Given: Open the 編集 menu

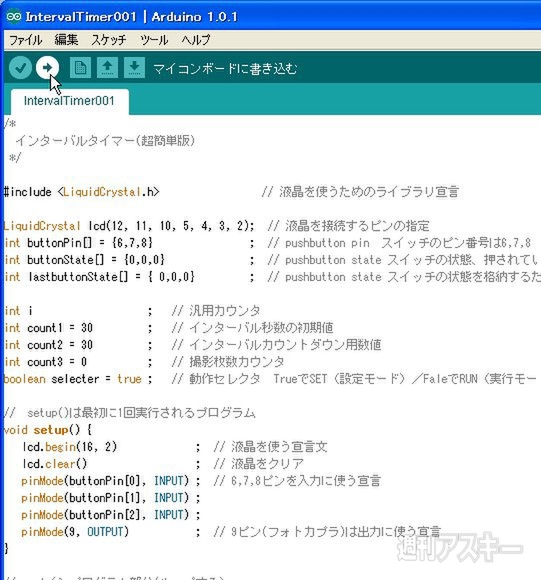Looking at the screenshot, I should pos(66,40).
